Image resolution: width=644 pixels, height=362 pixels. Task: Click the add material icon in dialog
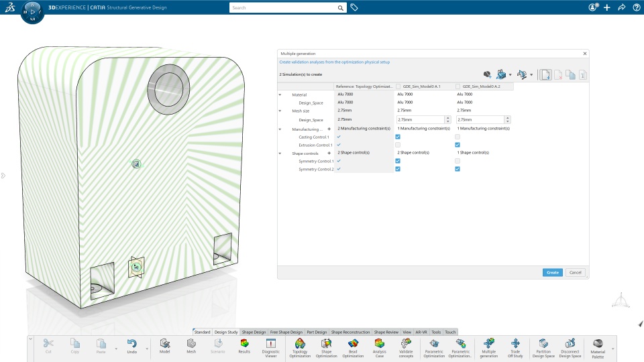coord(487,74)
